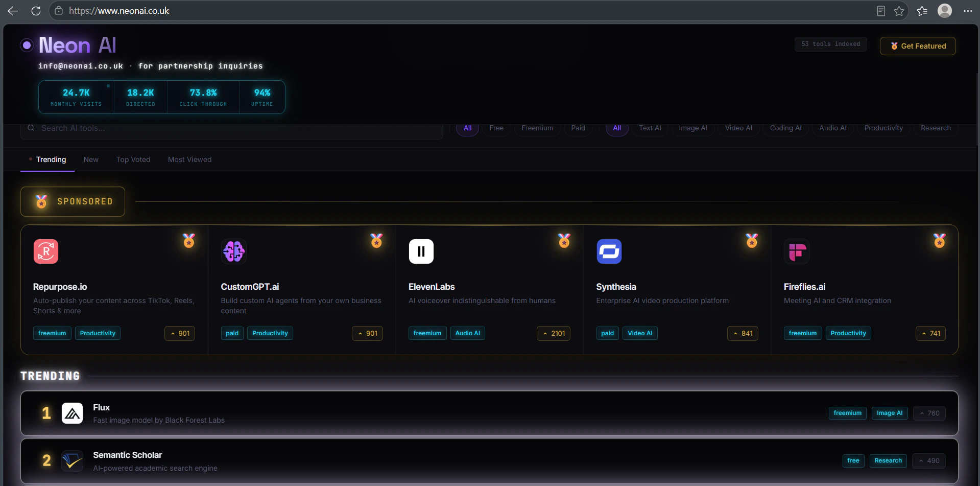Switch to the Trending tab
Image resolution: width=980 pixels, height=486 pixels.
(47, 159)
